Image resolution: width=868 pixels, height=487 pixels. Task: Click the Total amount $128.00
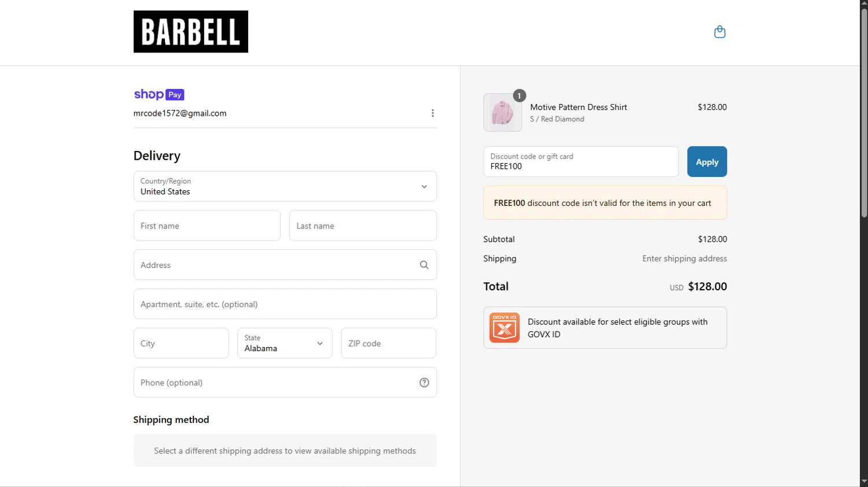click(x=707, y=286)
